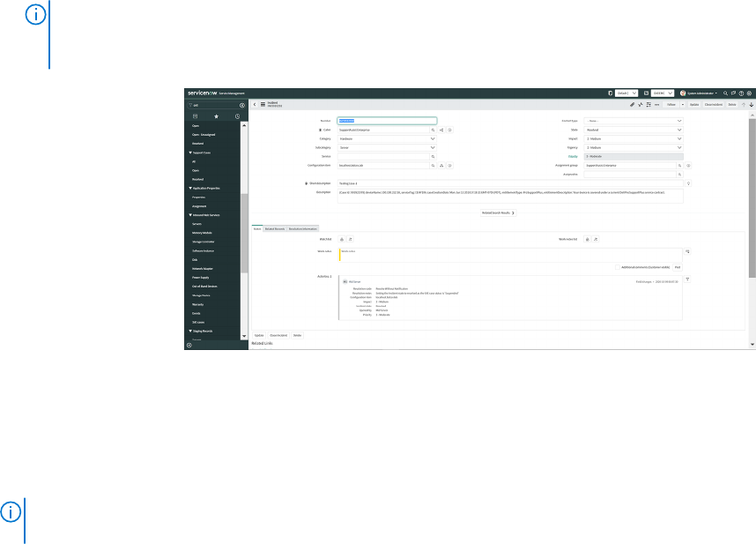This screenshot has height=544, width=756.
Task: Open Memory Module in the navigator
Action: click(202, 233)
